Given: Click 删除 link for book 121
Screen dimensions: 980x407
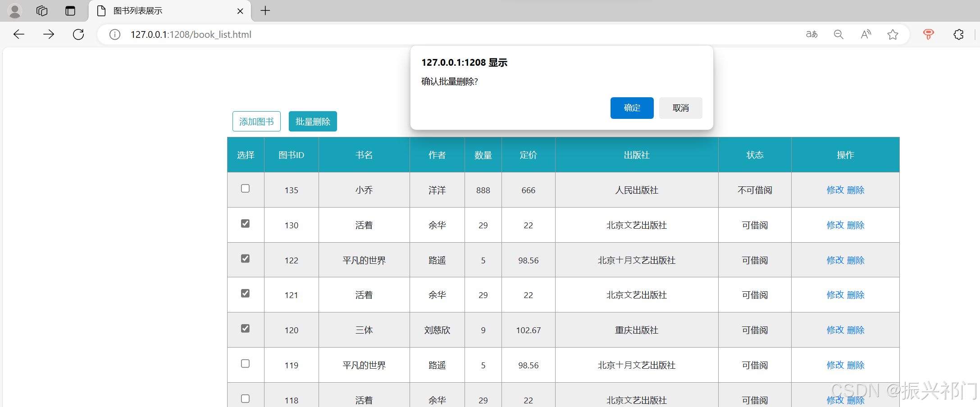Looking at the screenshot, I should [856, 295].
